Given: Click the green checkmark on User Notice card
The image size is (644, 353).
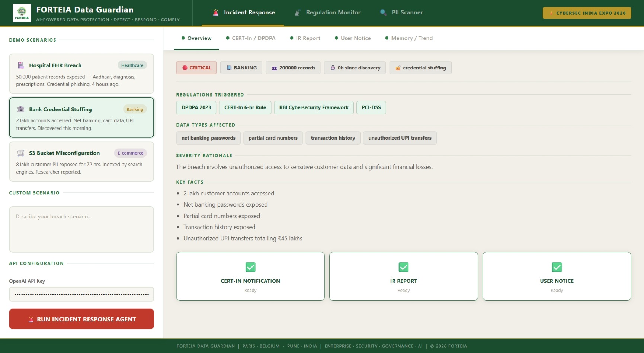Looking at the screenshot, I should [x=557, y=267].
